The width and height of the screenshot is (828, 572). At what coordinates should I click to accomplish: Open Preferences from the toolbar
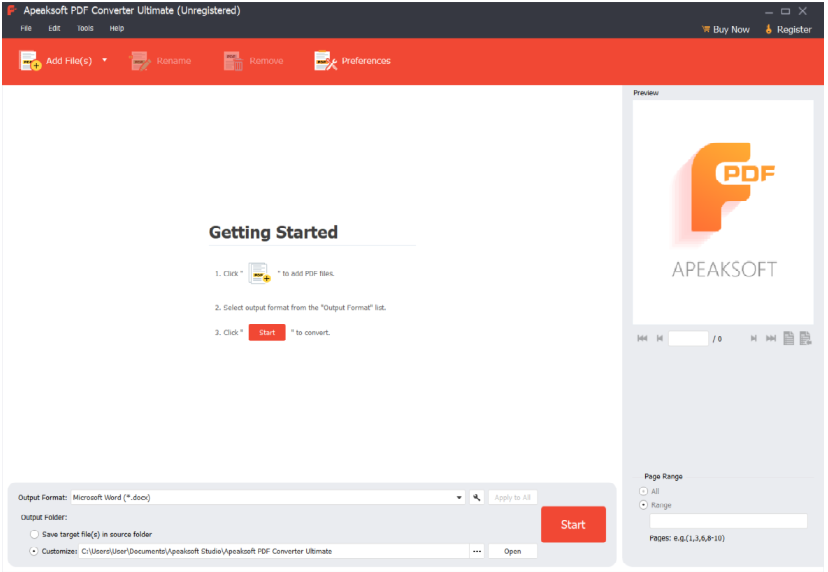click(x=352, y=61)
